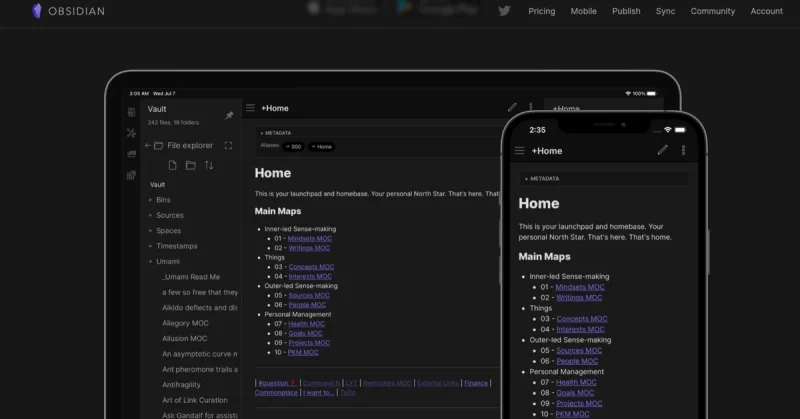
Task: Select the Vault root folder in the tree
Action: point(157,185)
